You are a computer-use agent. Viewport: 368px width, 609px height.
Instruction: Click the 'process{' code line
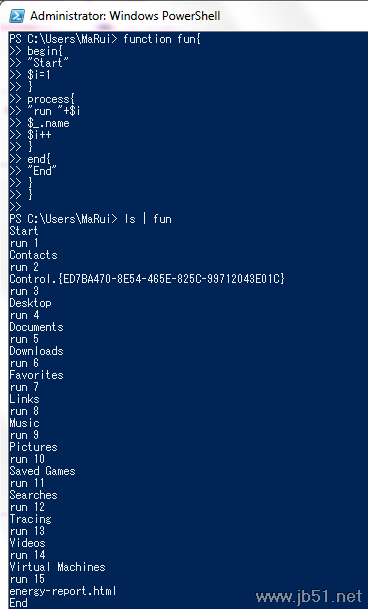pyautogui.click(x=51, y=99)
